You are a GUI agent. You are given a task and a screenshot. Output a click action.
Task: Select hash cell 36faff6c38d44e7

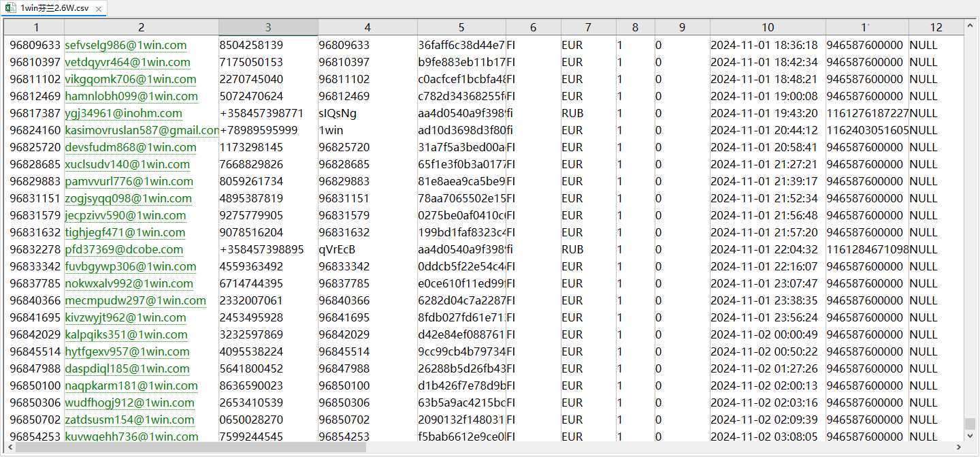click(x=461, y=45)
